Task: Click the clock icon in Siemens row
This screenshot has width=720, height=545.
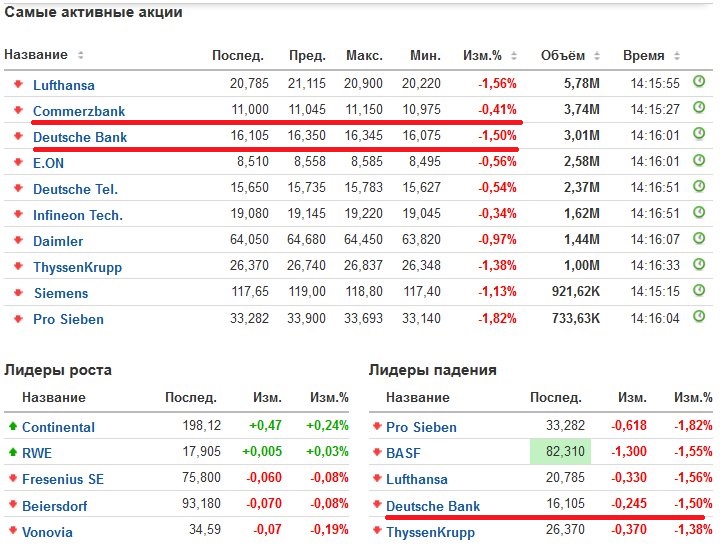Action: point(699,292)
